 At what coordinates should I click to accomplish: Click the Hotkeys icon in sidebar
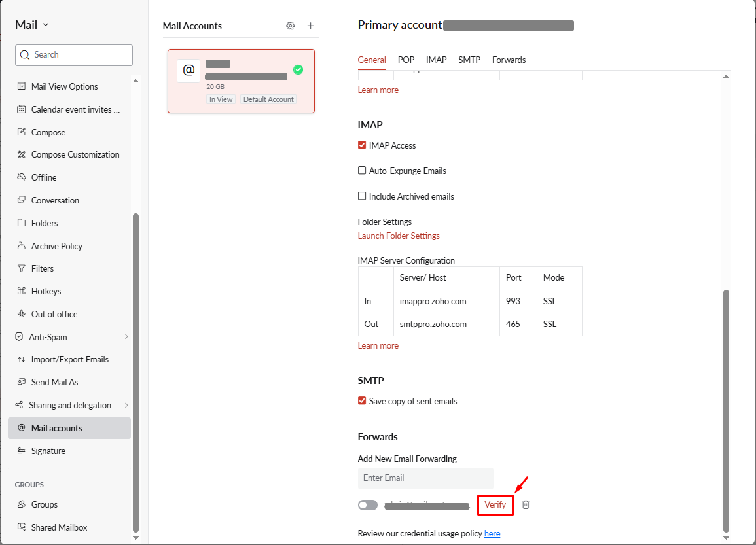click(x=21, y=291)
